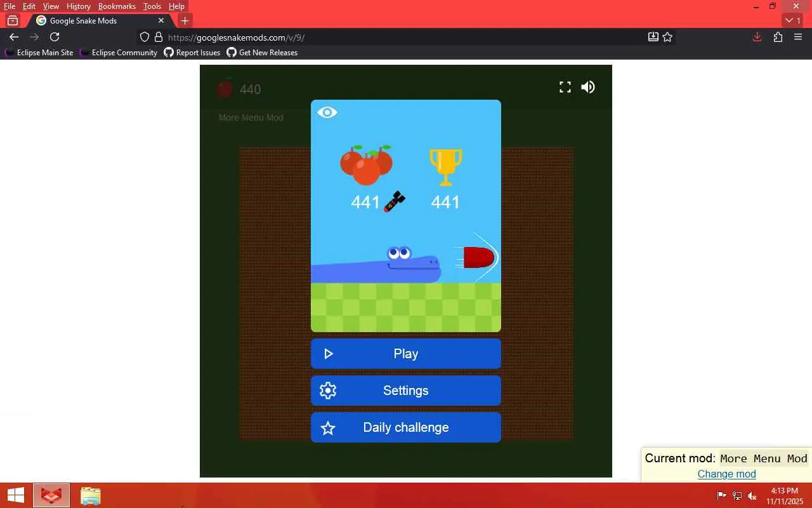Open the View menu
This screenshot has width=812, height=508.
pos(51,6)
